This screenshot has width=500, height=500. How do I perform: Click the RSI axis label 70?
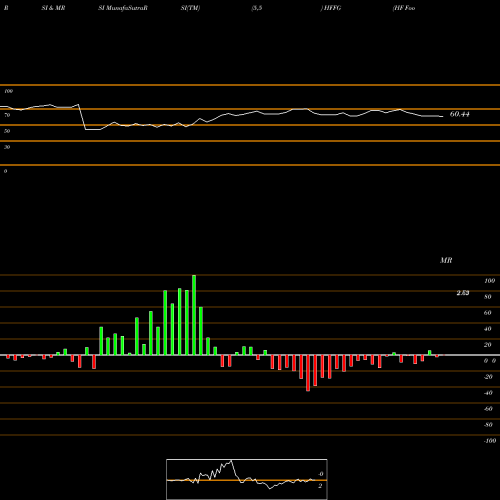point(7,115)
